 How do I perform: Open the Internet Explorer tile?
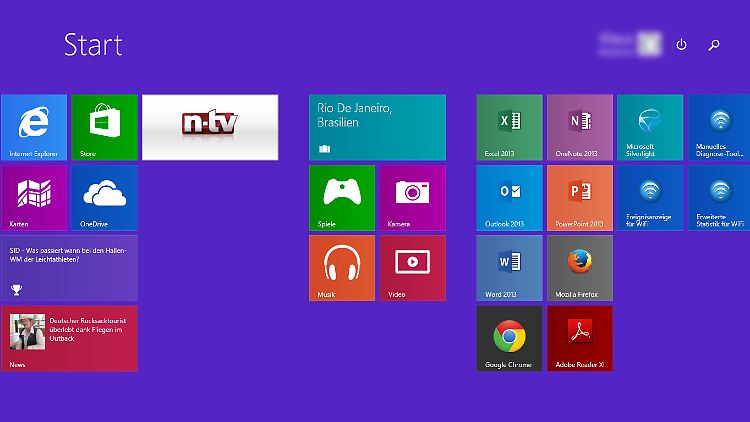(x=34, y=127)
